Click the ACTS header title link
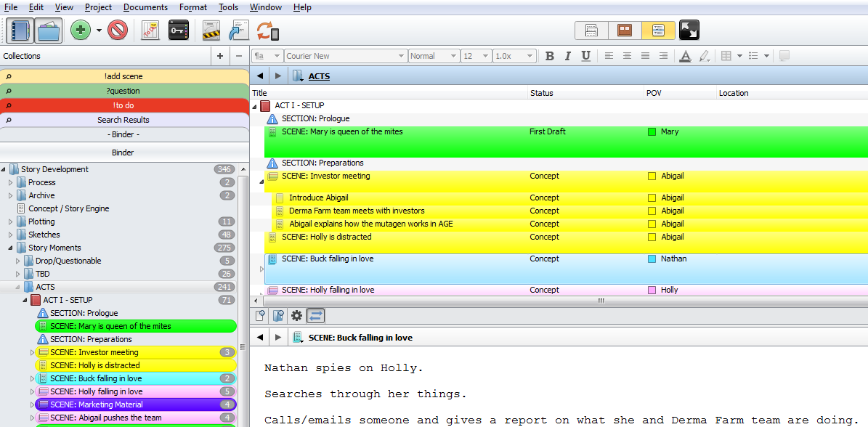 [319, 76]
